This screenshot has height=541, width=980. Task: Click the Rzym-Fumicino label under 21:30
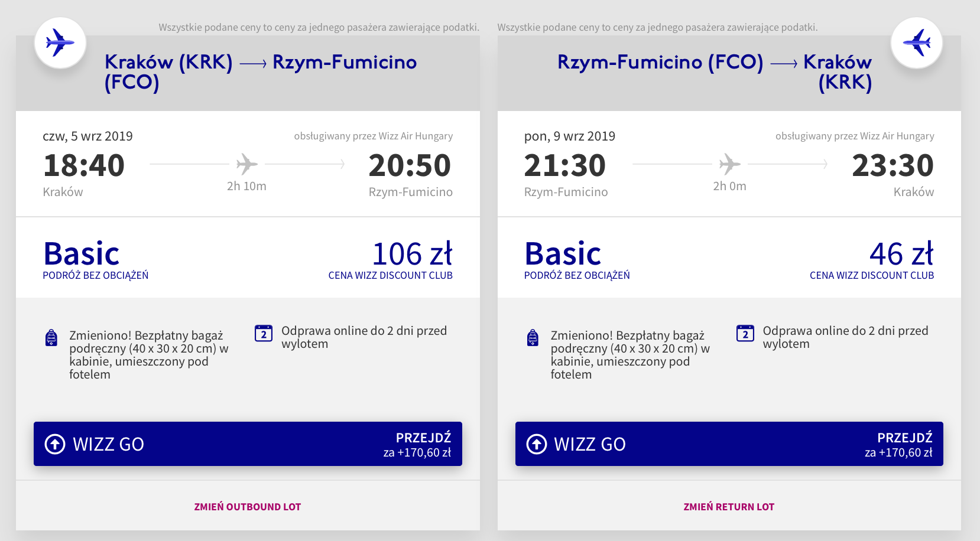566,192
